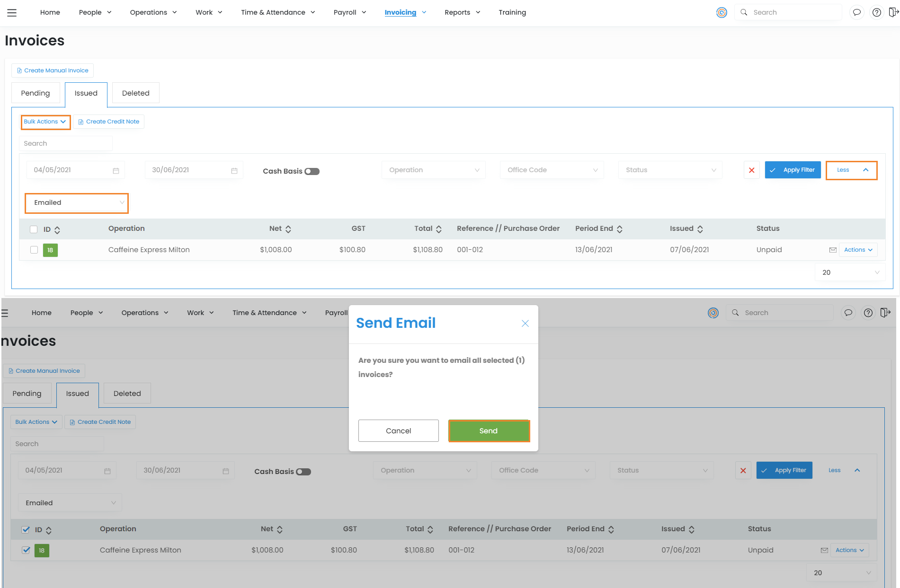The image size is (900, 588).
Task: Open calendar icon for 04/05/2021 date
Action: 116,170
